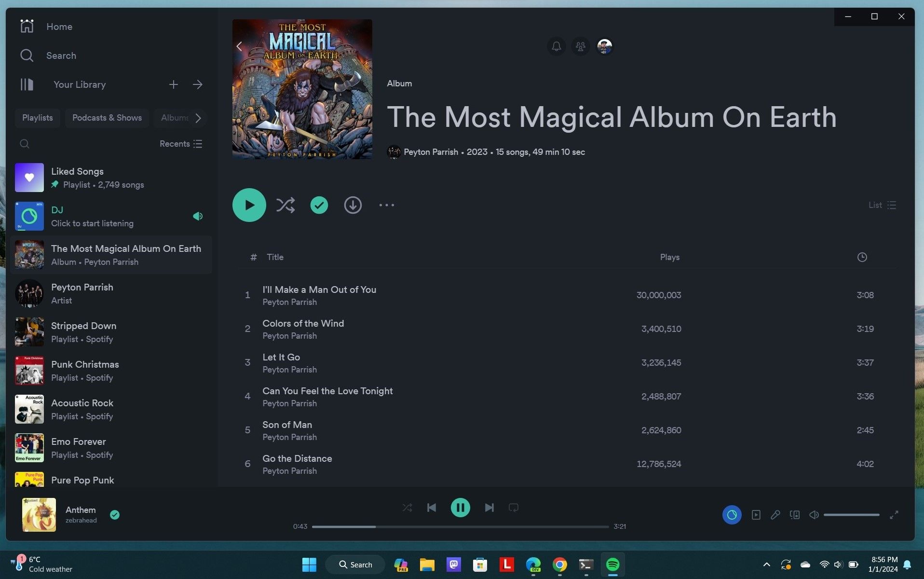
Task: Select the Playlists filter chip
Action: pos(37,118)
